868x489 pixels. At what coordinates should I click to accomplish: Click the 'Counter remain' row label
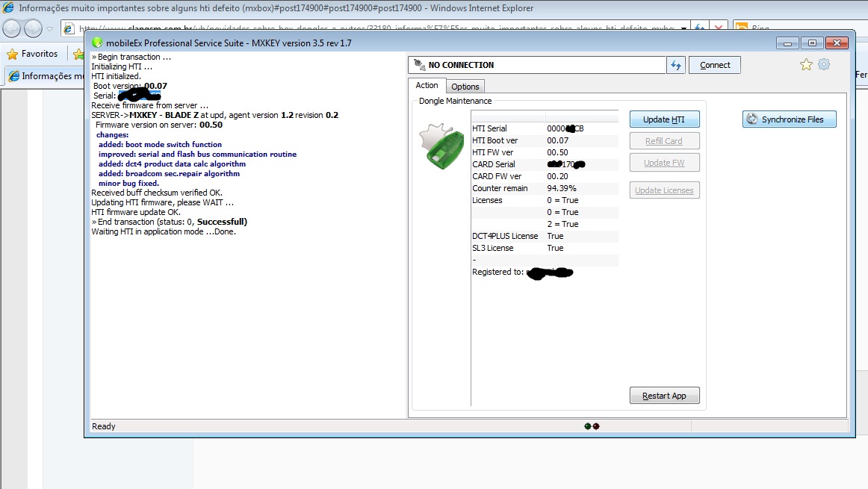[x=500, y=188]
